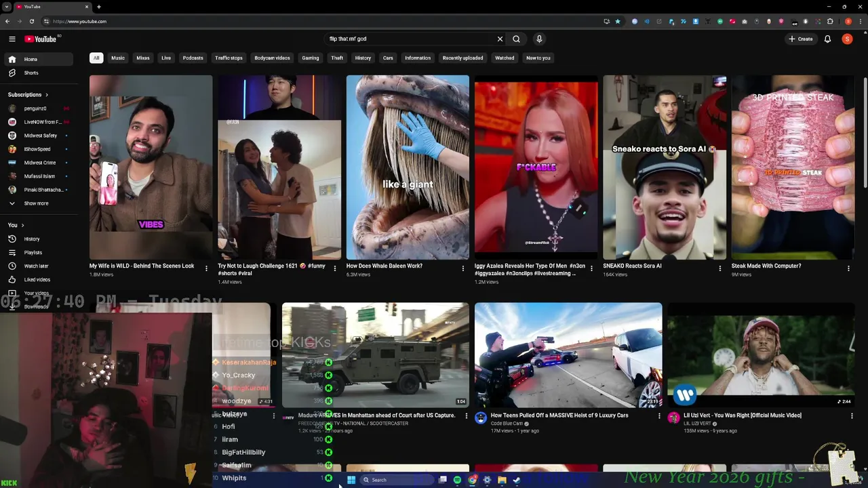
Task: Select the Bodycam videos filter chip
Action: click(272, 58)
